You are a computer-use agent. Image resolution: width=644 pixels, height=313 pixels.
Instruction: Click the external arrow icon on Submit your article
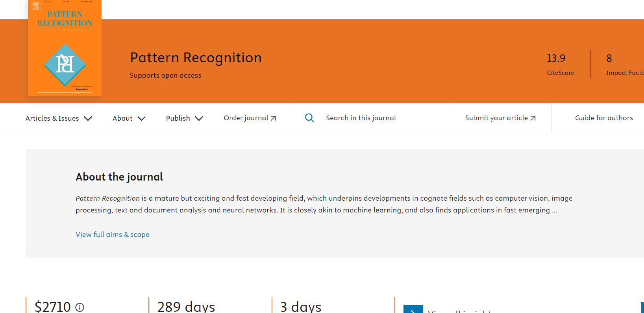point(533,118)
